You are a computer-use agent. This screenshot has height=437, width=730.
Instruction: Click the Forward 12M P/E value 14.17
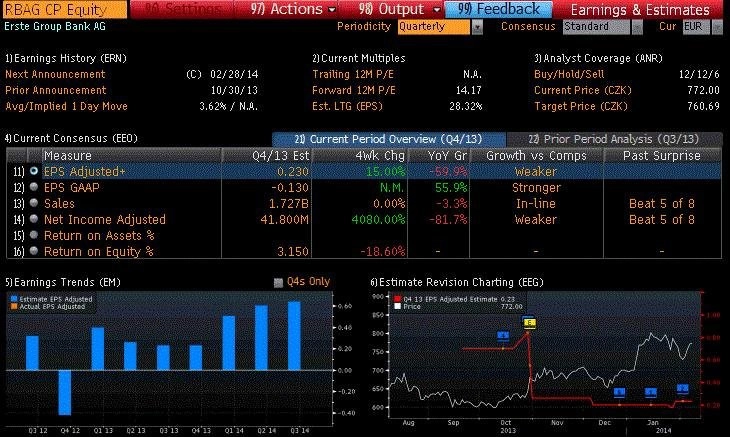(468, 90)
